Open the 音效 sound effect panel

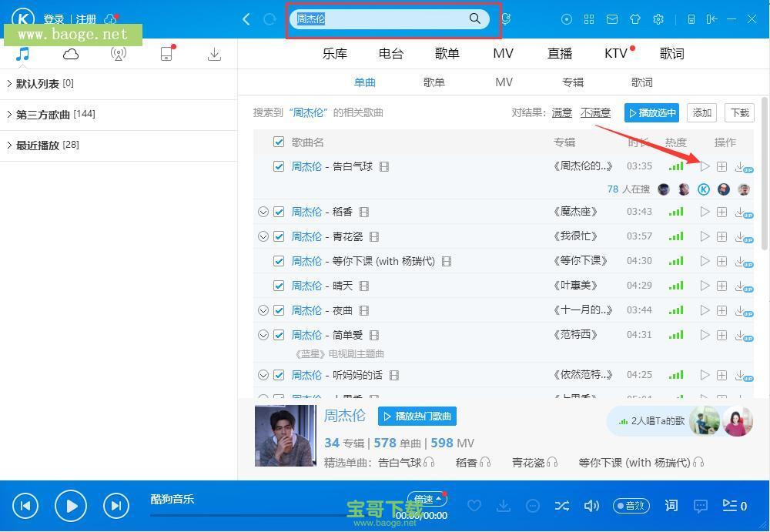click(x=631, y=506)
